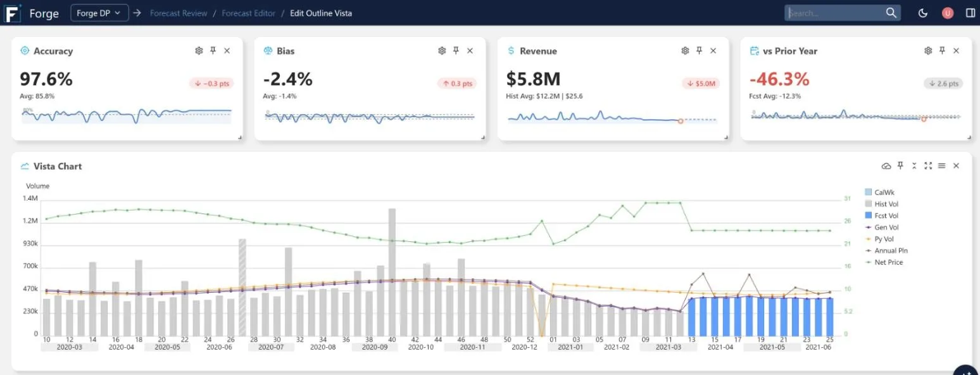Open vs Prior Year settings gear
This screenshot has height=375, width=980.
click(928, 51)
